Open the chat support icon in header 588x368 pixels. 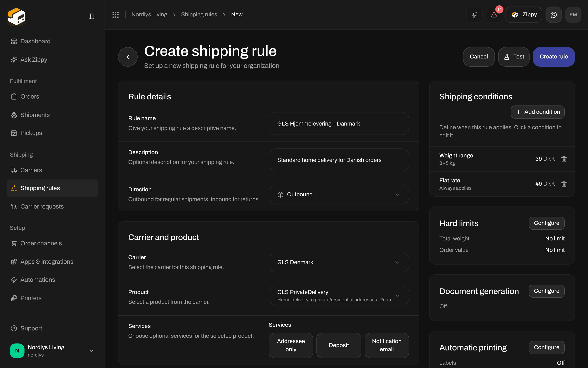coord(553,15)
